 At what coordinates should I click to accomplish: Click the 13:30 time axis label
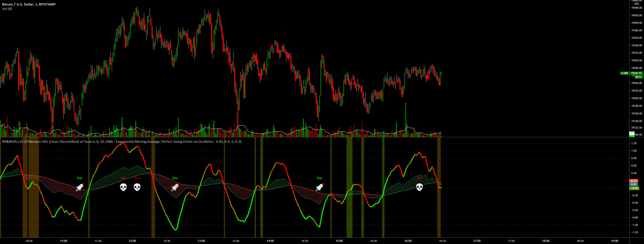236,241
